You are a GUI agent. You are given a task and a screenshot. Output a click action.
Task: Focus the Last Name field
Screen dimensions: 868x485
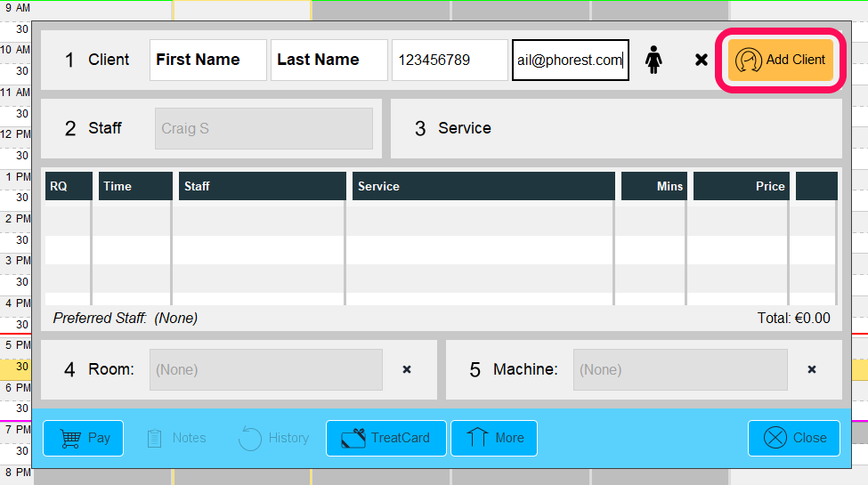[x=329, y=60]
